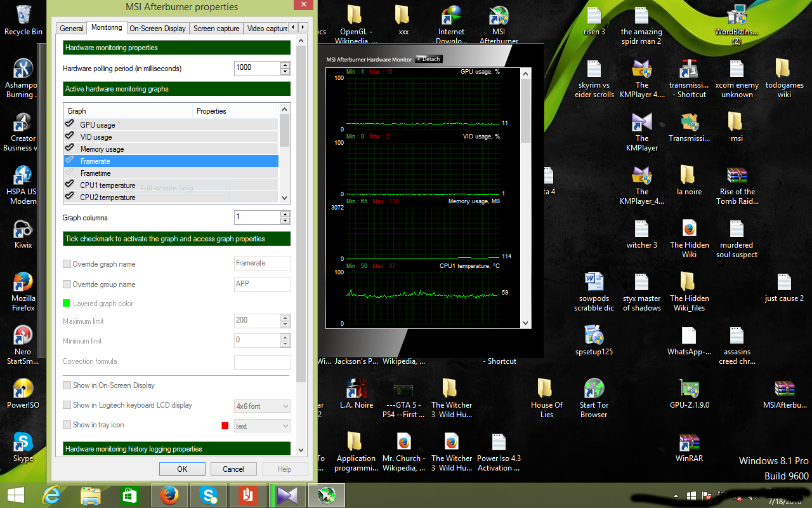Click Windows Start button on taskbar
The image size is (812, 508).
[x=15, y=495]
